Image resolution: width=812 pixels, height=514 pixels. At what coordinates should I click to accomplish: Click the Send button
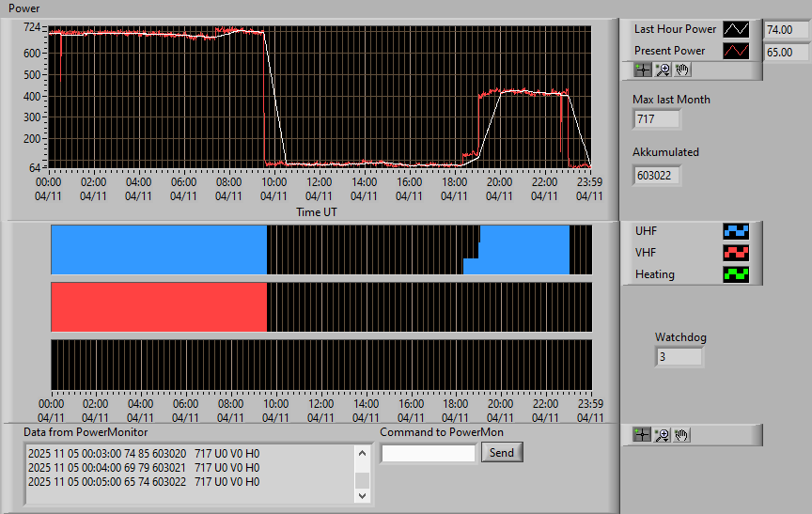(x=502, y=452)
